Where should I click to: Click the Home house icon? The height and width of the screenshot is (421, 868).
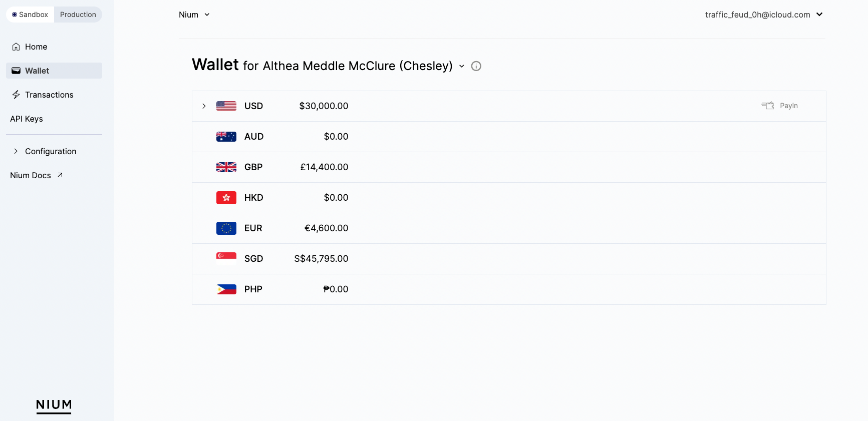pos(16,47)
